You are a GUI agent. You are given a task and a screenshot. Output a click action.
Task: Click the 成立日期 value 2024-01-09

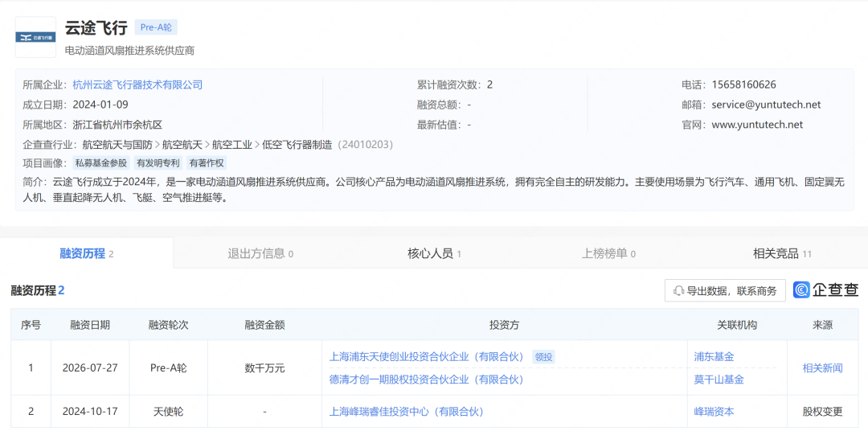100,105
